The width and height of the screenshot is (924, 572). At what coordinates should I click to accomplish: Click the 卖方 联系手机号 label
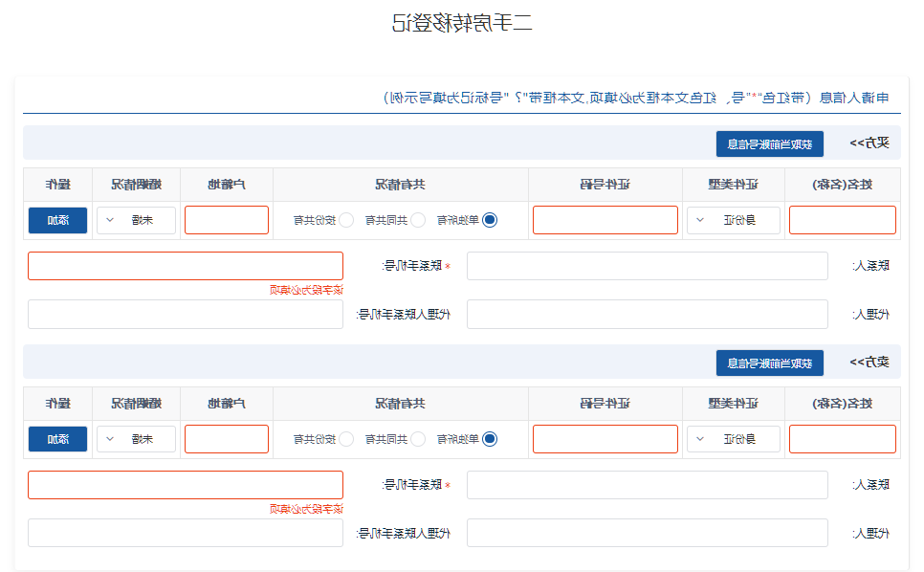pyautogui.click(x=417, y=485)
